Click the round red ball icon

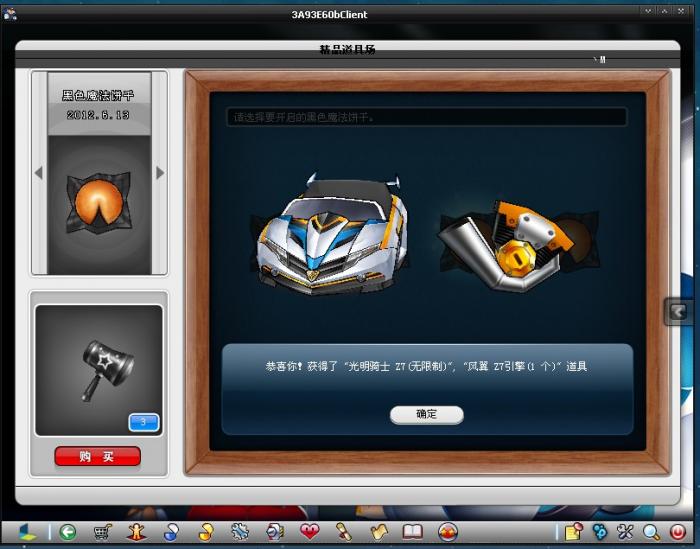448,532
